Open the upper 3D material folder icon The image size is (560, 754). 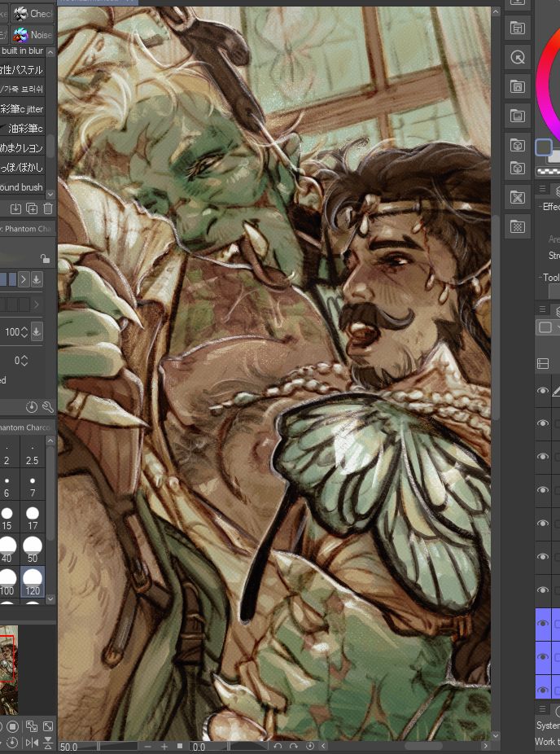pos(517,145)
